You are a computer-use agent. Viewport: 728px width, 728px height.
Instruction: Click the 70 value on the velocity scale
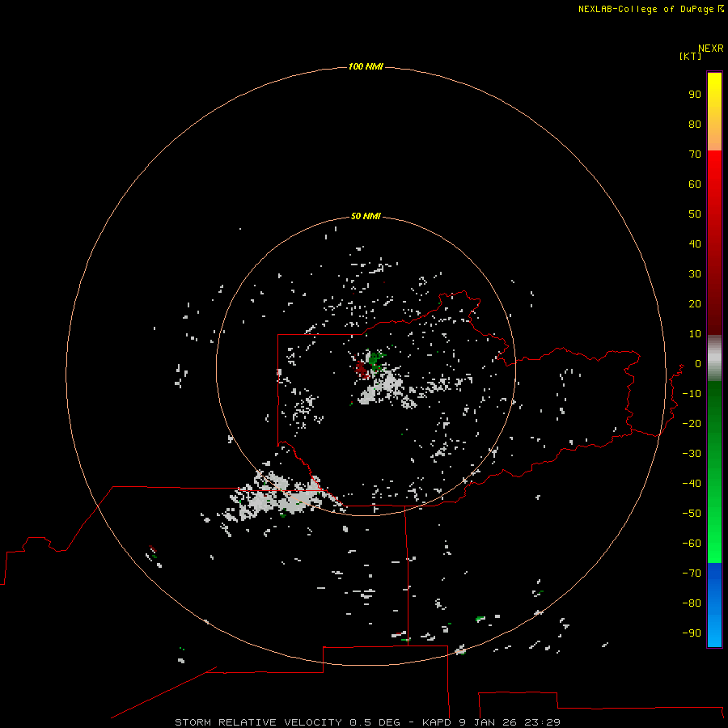[695, 154]
